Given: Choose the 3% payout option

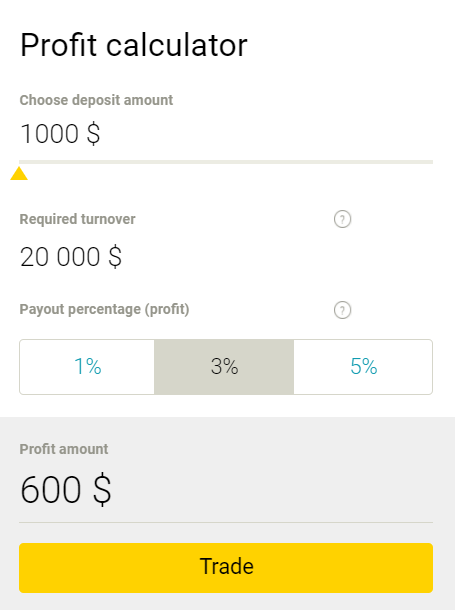Looking at the screenshot, I should [x=224, y=367].
